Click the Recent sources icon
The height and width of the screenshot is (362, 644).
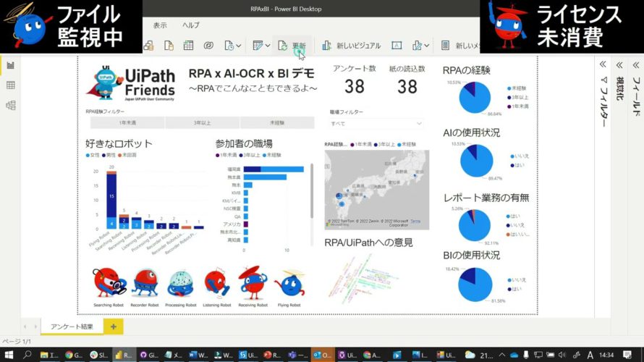[229, 46]
